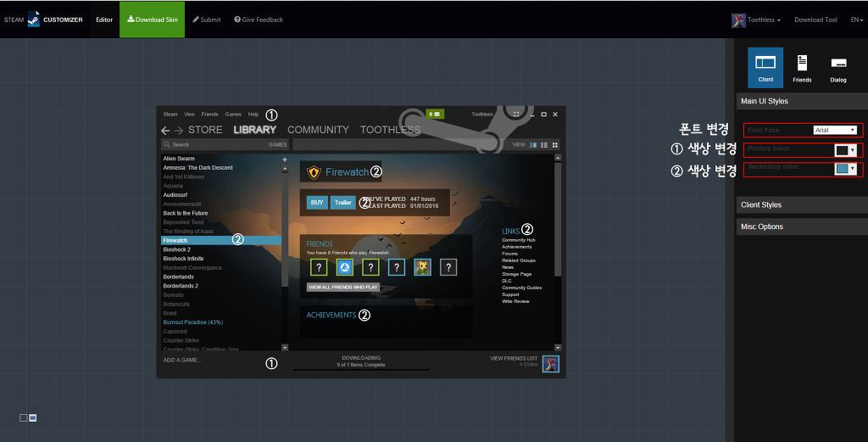The width and height of the screenshot is (868, 442).
Task: Go to the TOOTHLESS profile tab
Action: 390,130
